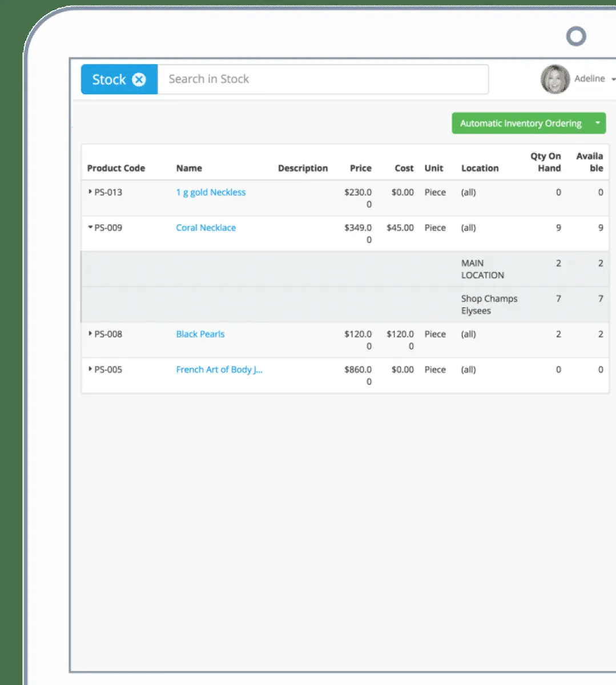Click the Cost column header
616x685 pixels.
click(404, 168)
